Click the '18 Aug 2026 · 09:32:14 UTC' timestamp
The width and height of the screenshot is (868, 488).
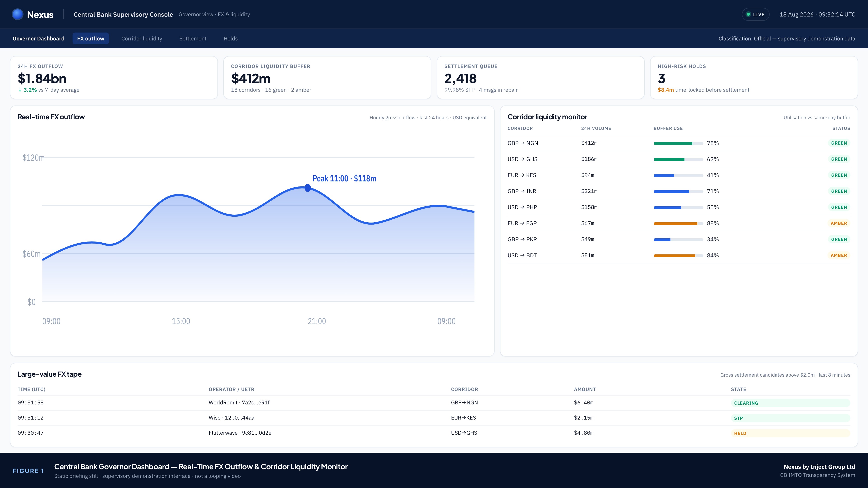(817, 14)
